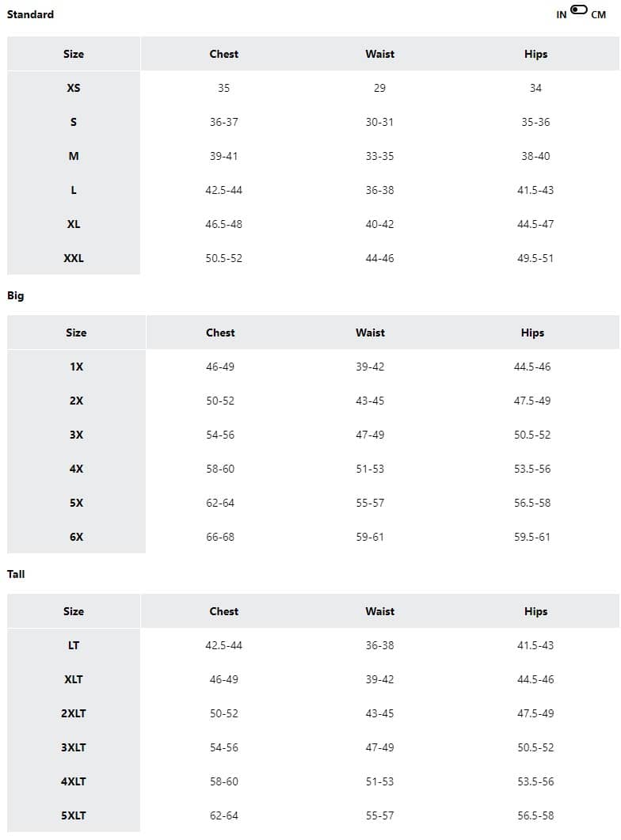The height and width of the screenshot is (840, 621).
Task: Click the 2XLT size row label
Action: point(74,713)
